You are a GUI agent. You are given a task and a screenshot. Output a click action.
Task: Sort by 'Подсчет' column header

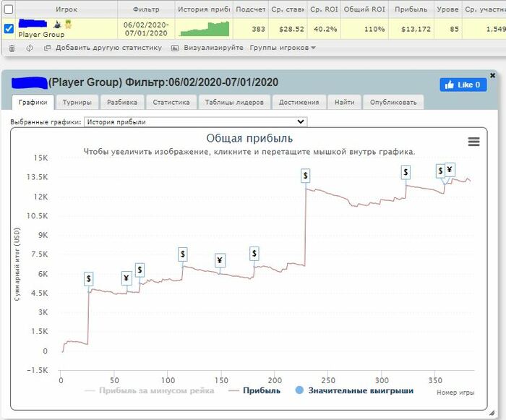(x=251, y=9)
